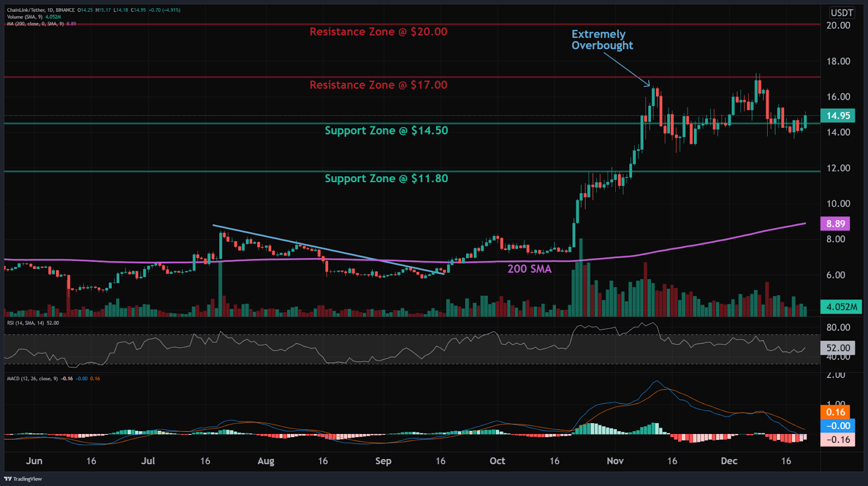Select the Resistance Zone @ $20.00 label
The image size is (868, 486).
(x=378, y=32)
